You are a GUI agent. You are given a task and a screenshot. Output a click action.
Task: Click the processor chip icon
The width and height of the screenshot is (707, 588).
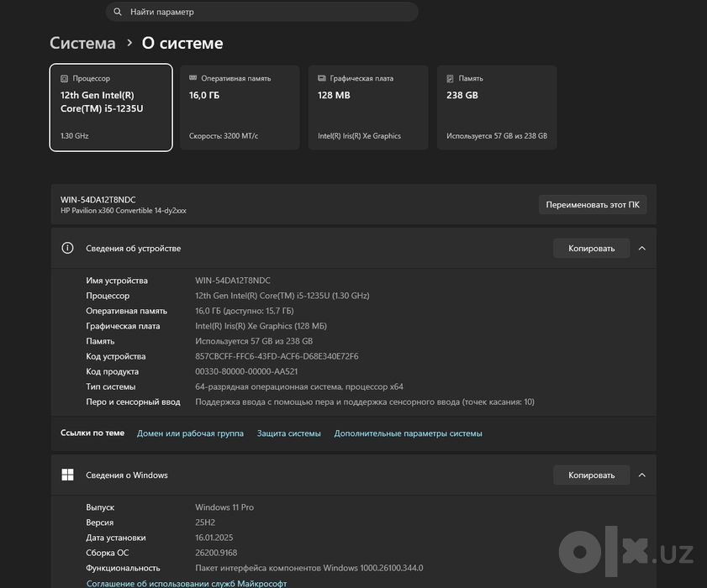(65, 78)
